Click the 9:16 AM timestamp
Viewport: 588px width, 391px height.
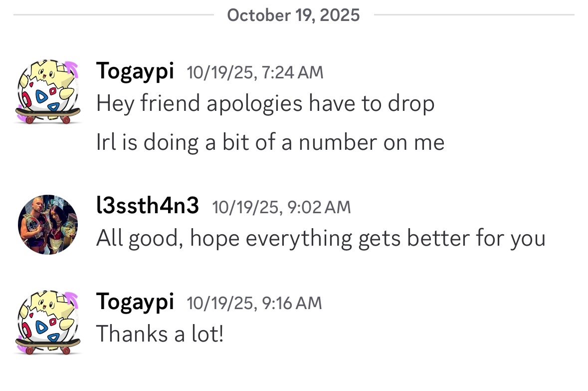click(x=254, y=303)
